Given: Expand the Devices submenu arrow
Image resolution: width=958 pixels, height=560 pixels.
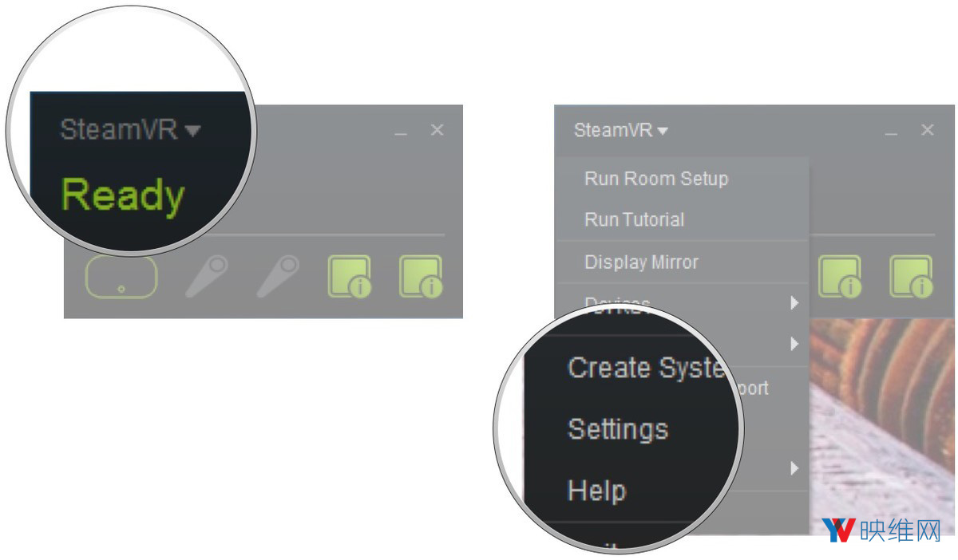Looking at the screenshot, I should coord(794,303).
